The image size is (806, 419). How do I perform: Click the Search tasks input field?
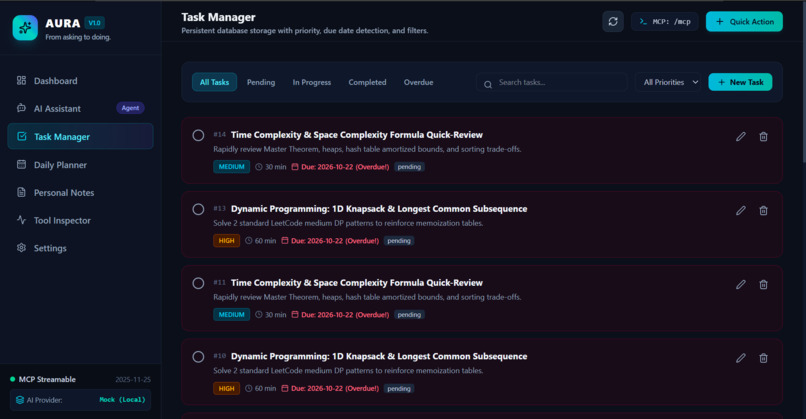552,82
